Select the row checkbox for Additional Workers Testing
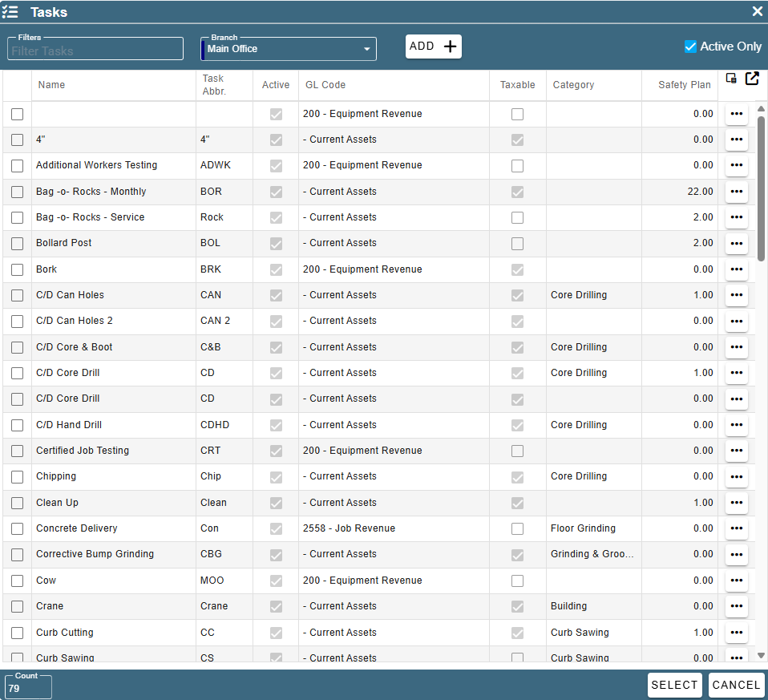Image resolution: width=768 pixels, height=700 pixels. tap(17, 165)
